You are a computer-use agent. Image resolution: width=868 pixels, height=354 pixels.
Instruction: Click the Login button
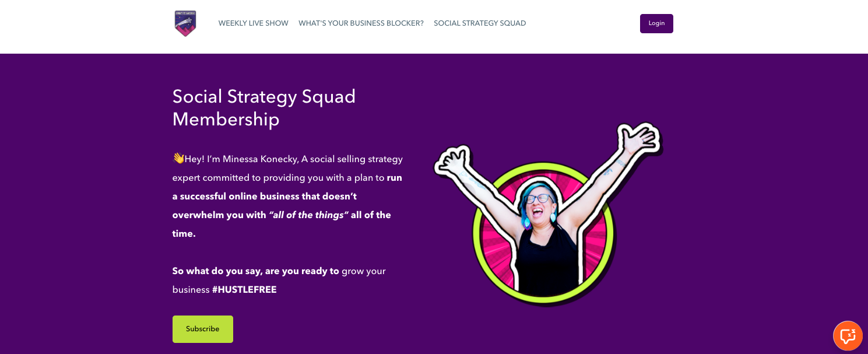point(656,23)
